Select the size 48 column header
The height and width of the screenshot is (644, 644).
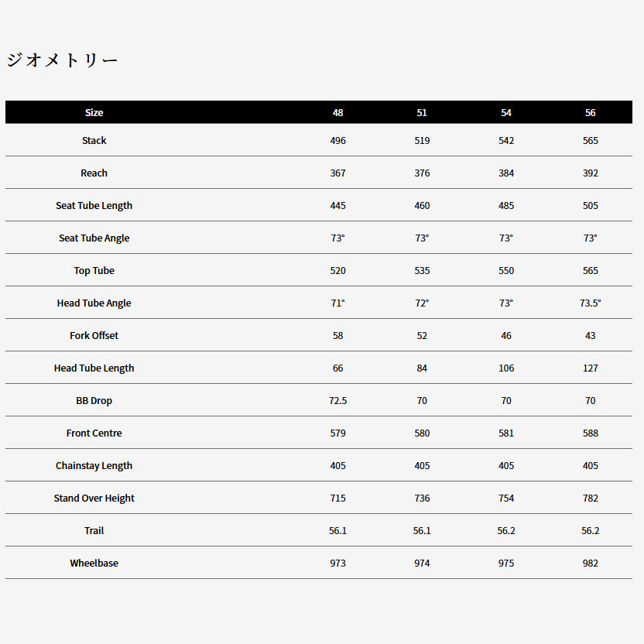(337, 112)
